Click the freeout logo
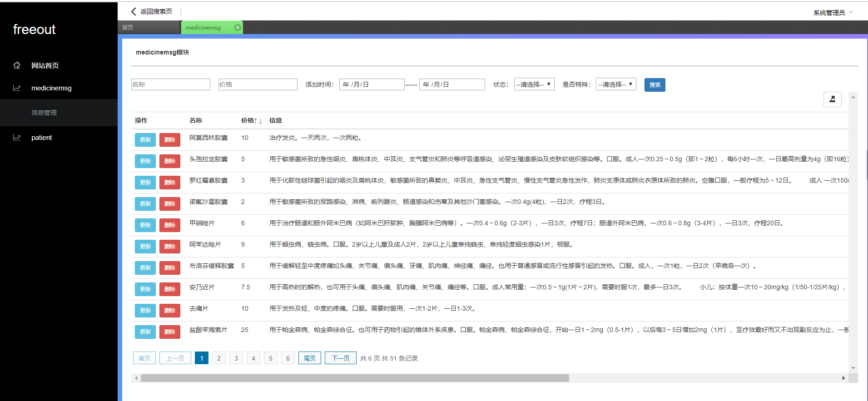The image size is (868, 401). coord(34,30)
